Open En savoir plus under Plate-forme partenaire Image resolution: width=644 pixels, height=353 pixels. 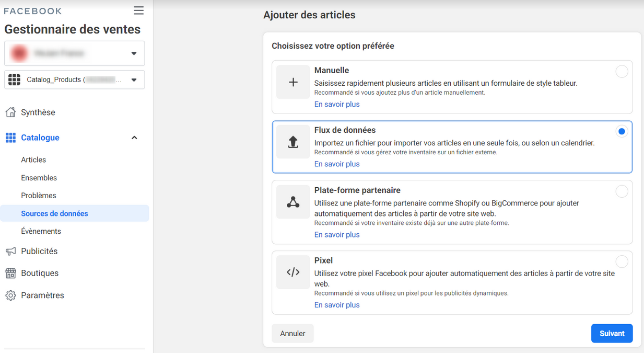[x=337, y=234]
